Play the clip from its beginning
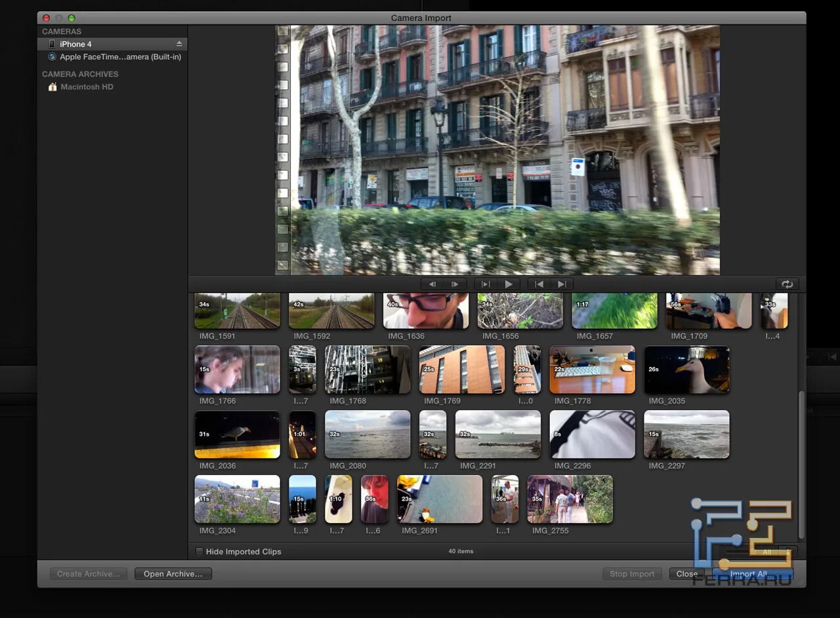 point(486,284)
